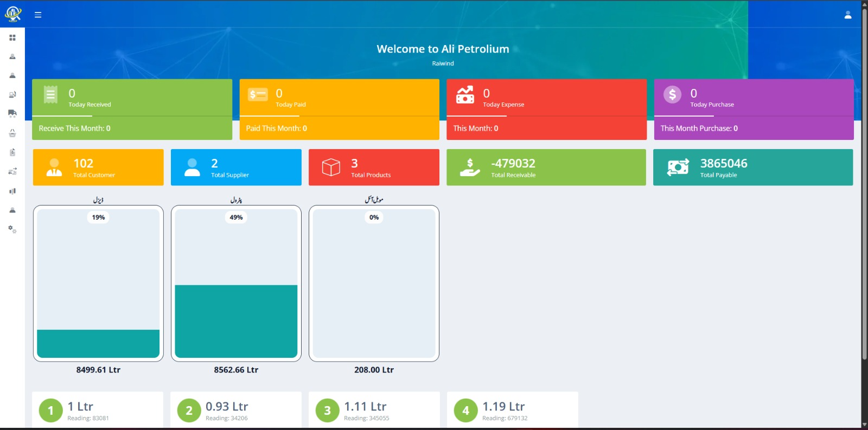Click the hand-with-dollar icon in Total Receivable
868x430 pixels.
tap(470, 167)
